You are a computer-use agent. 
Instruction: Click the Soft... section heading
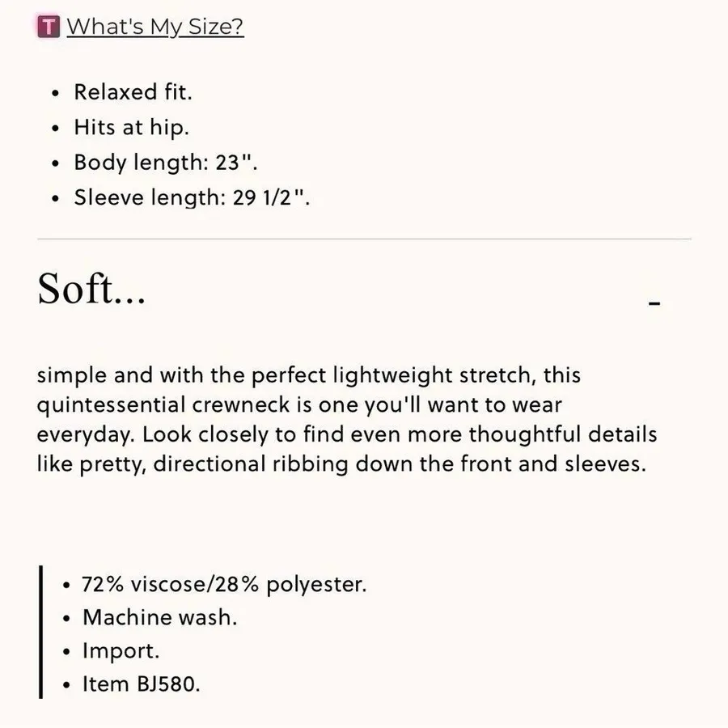(91, 288)
